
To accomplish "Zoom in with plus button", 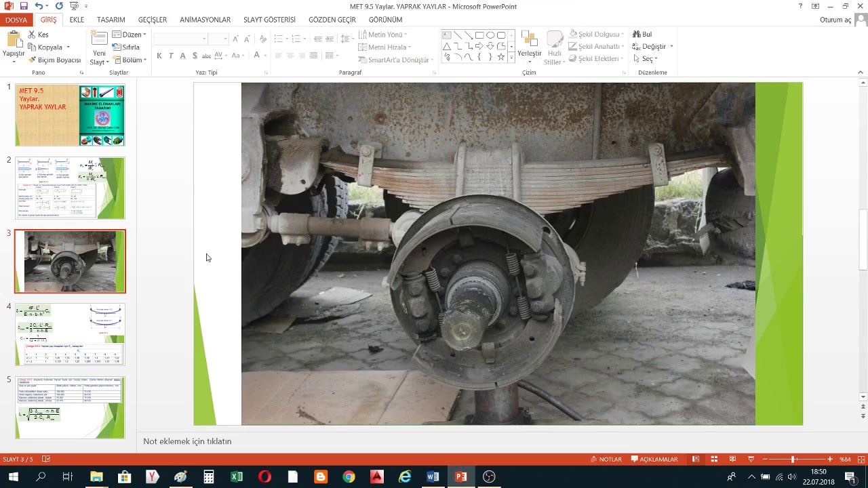I will pos(829,459).
